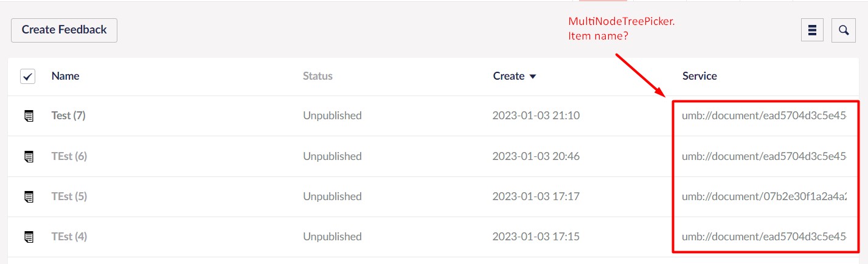868x264 pixels.
Task: Click the document icon beside TEst (6)
Action: coord(29,156)
